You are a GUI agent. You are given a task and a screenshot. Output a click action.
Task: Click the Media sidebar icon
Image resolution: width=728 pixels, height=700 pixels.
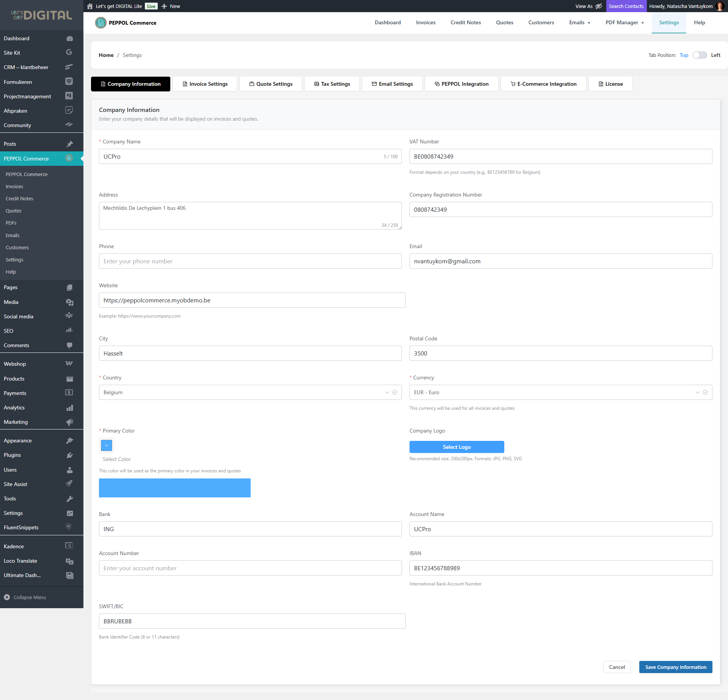(69, 302)
